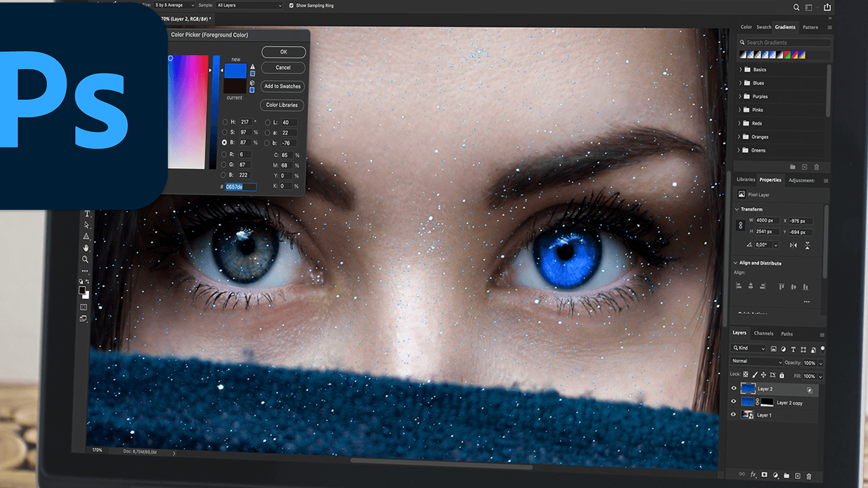Collapse the Align and Distribute section

pyautogui.click(x=736, y=263)
